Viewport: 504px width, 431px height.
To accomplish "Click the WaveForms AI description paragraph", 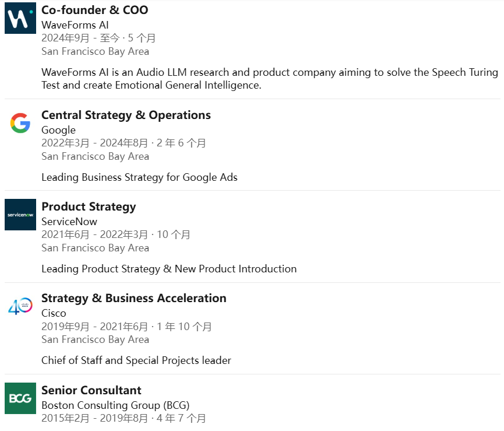I will 269,79.
